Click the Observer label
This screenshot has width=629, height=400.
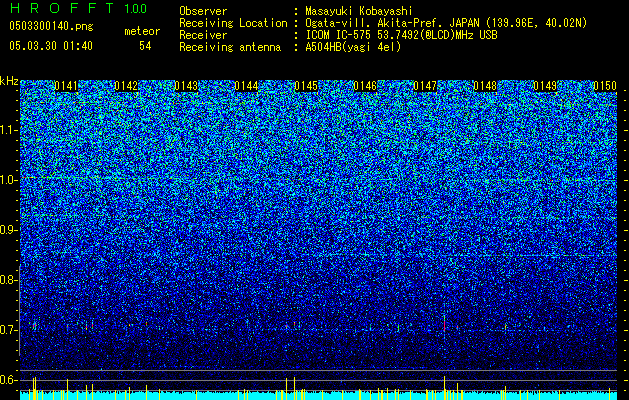pos(203,11)
